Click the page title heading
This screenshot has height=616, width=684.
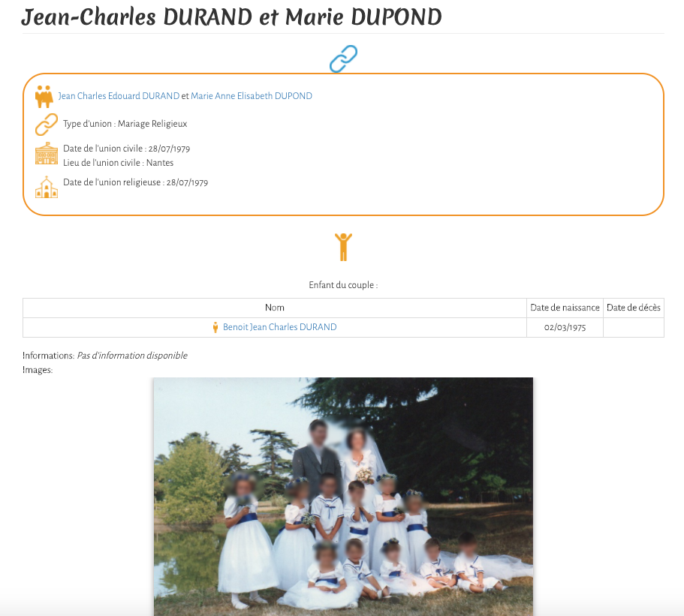231,17
